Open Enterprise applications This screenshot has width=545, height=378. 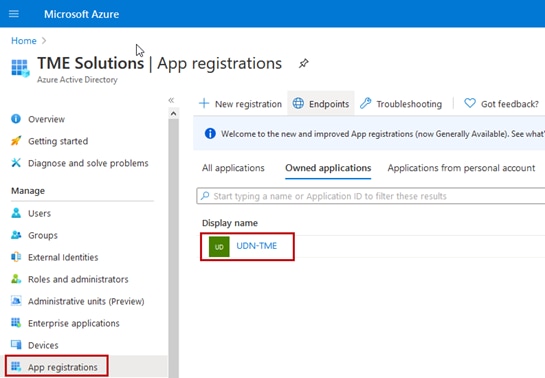click(74, 323)
